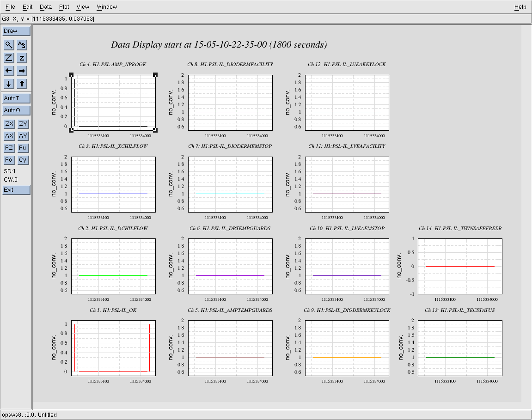Image resolution: width=532 pixels, height=420 pixels.
Task: Click the 'Ch 4: H1:PSL-AMP_NPROOK' title text
Action: point(113,65)
